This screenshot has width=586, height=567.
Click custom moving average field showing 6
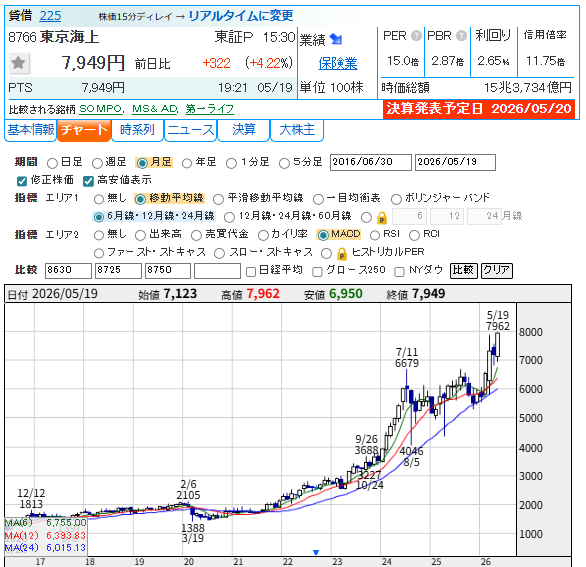coord(409,216)
